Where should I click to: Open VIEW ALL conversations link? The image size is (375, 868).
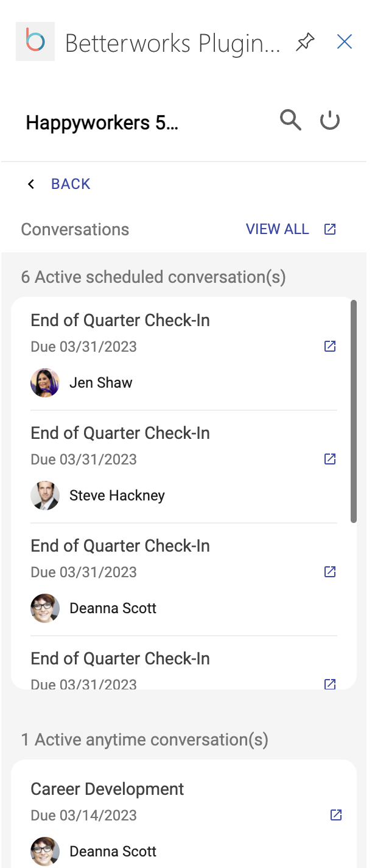click(278, 229)
